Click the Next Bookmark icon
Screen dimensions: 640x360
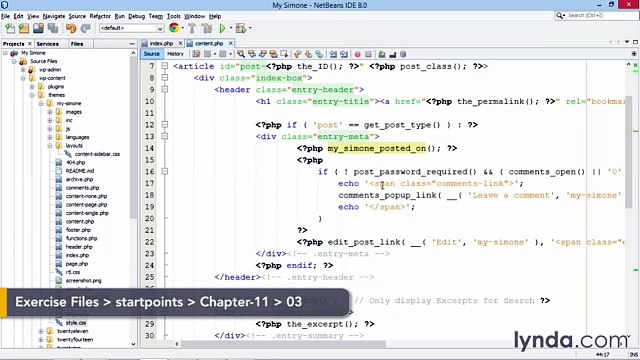[308, 54]
